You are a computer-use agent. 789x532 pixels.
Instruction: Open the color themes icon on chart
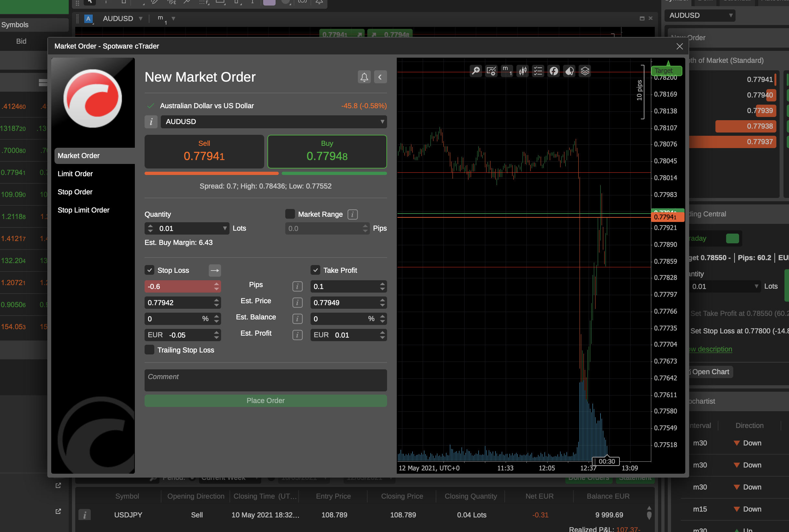click(x=570, y=71)
